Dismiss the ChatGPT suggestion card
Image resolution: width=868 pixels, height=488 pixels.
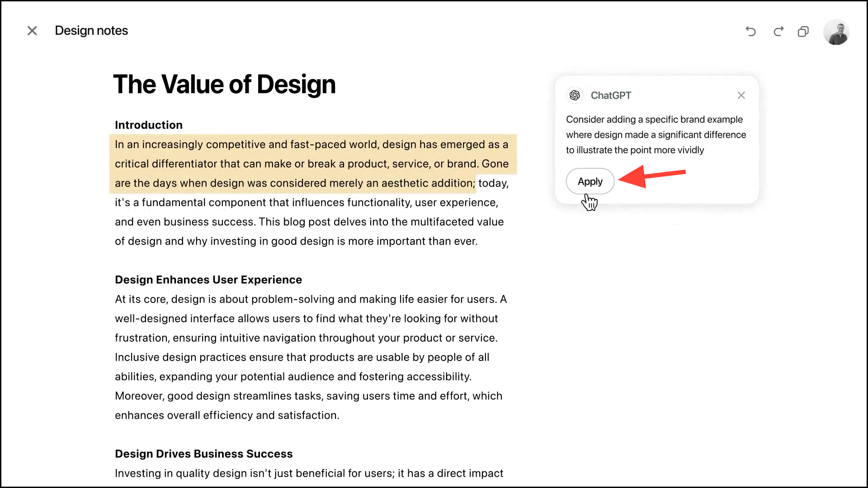coord(741,95)
